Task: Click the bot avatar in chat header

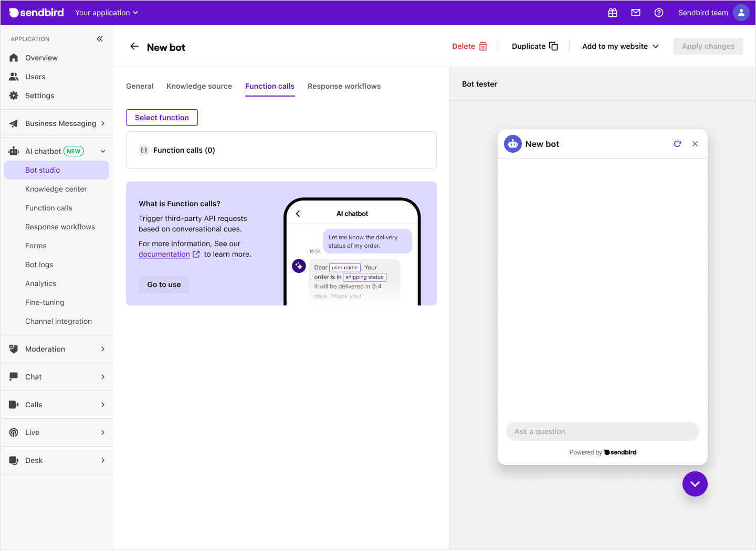Action: point(513,144)
